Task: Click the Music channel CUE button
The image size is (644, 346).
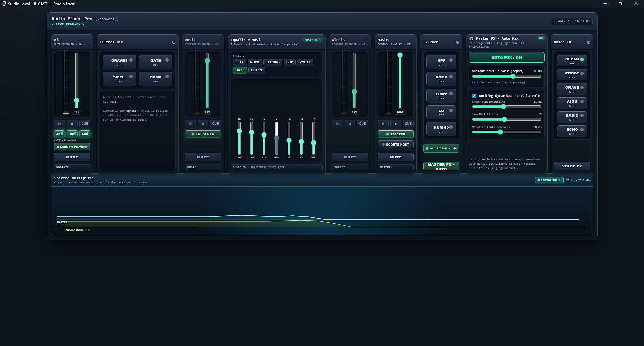Action: click(x=216, y=124)
